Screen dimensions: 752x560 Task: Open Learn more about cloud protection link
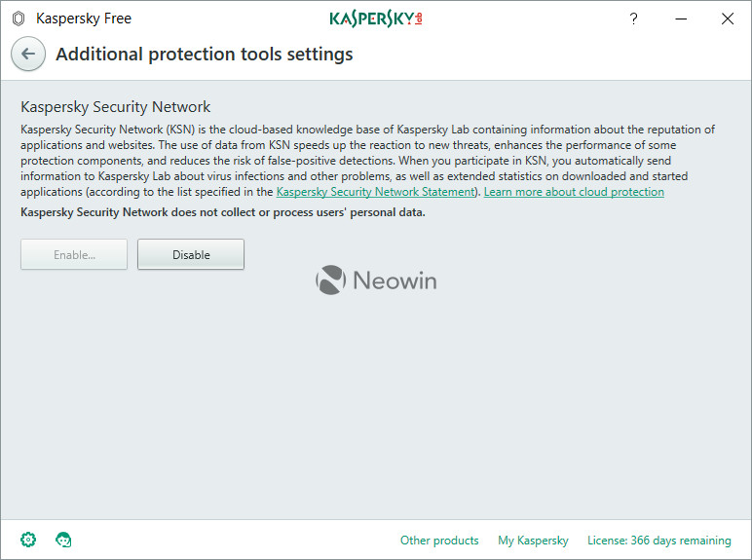click(x=574, y=192)
